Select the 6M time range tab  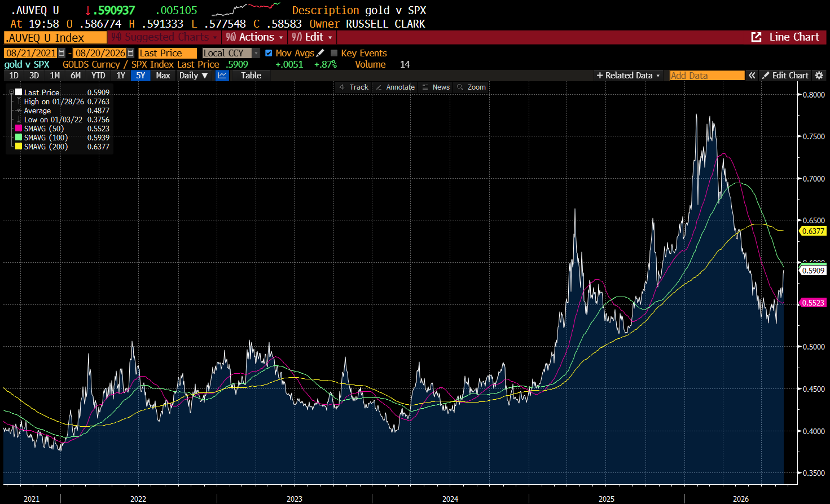tap(76, 76)
